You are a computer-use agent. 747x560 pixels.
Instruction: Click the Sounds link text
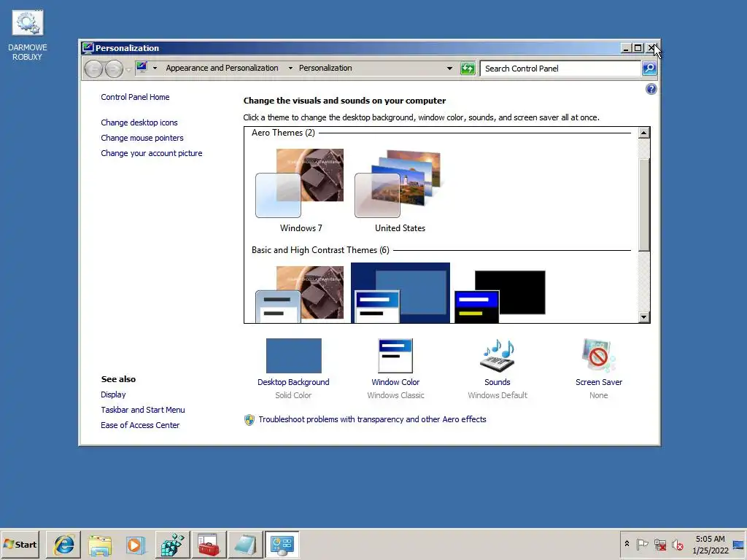coord(498,382)
